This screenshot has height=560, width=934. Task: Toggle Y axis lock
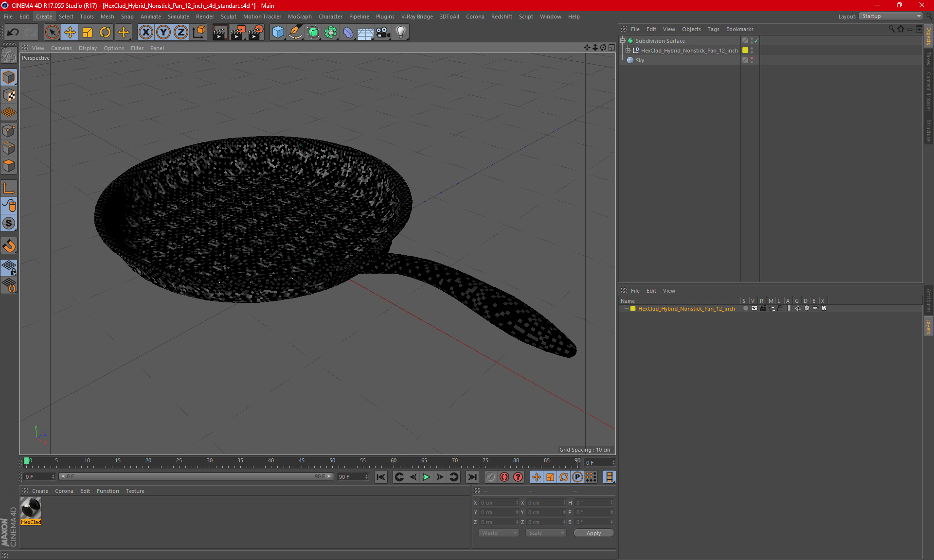click(163, 33)
